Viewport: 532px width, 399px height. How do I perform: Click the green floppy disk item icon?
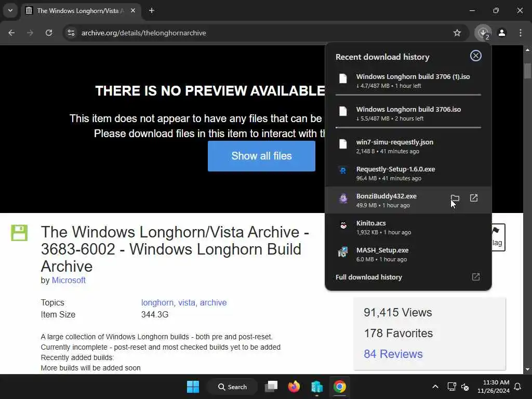point(19,233)
